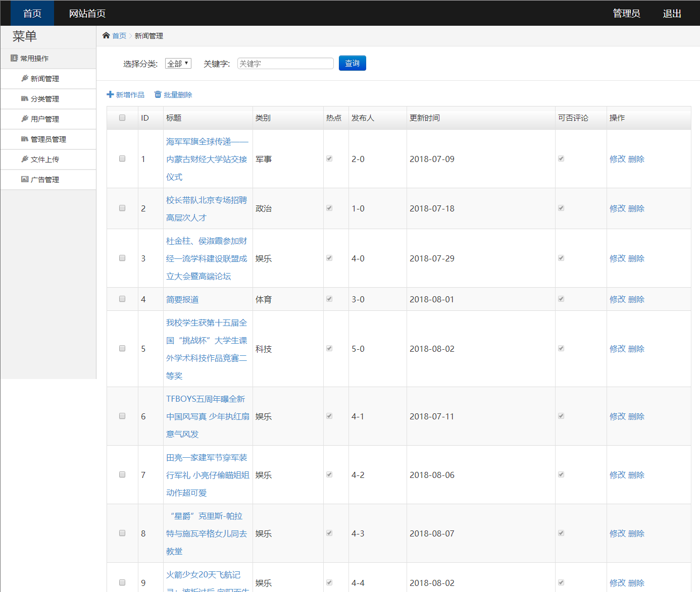This screenshot has width=700, height=592.
Task: Click the 用户管理 sidebar icon
Action: [x=25, y=119]
